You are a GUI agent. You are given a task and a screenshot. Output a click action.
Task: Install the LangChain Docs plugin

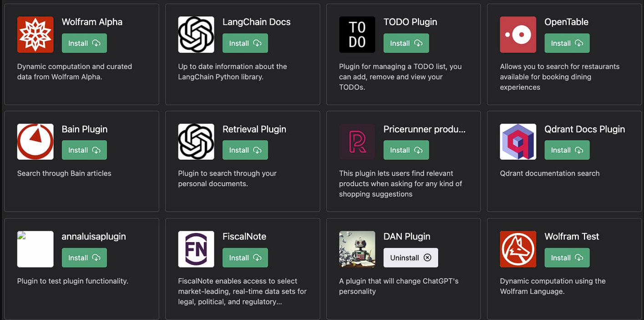pyautogui.click(x=245, y=43)
